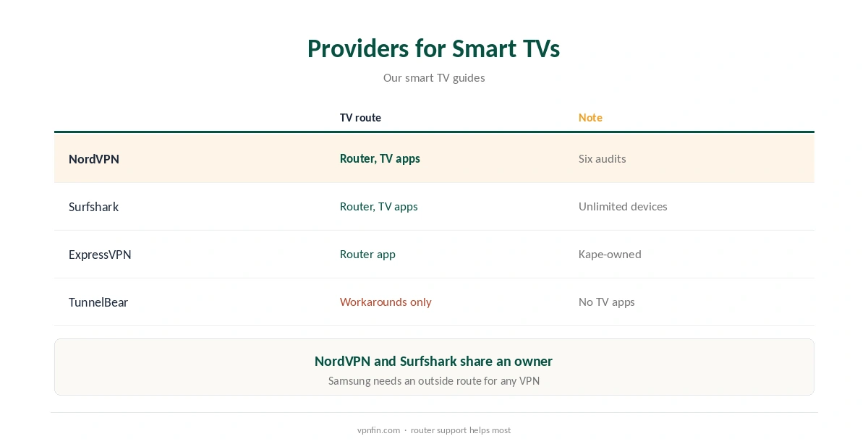868x444 pixels.
Task: Click the vpnfin.com footer text
Action: click(378, 430)
